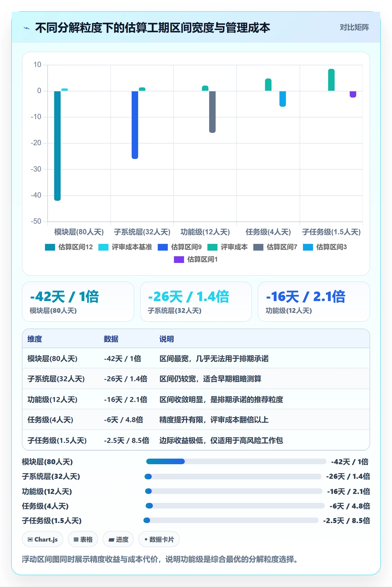Click the progress value -6天 / 4.8倍

pos(350,506)
